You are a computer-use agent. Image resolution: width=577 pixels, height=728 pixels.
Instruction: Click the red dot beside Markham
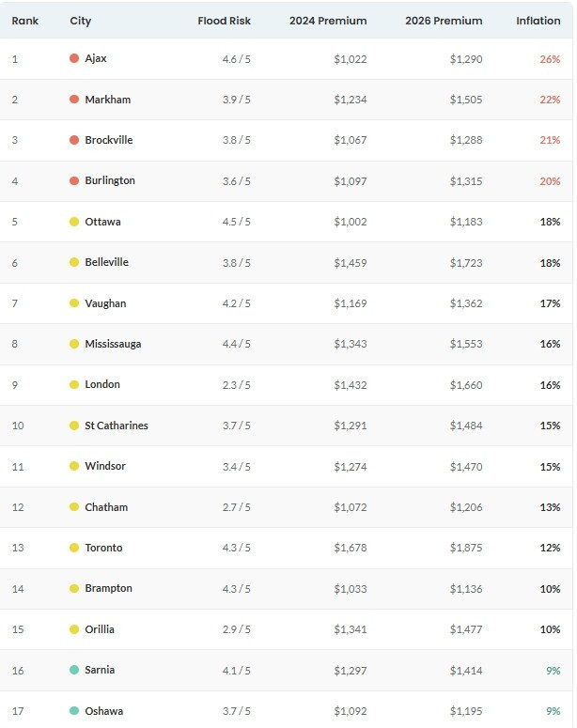coord(74,100)
